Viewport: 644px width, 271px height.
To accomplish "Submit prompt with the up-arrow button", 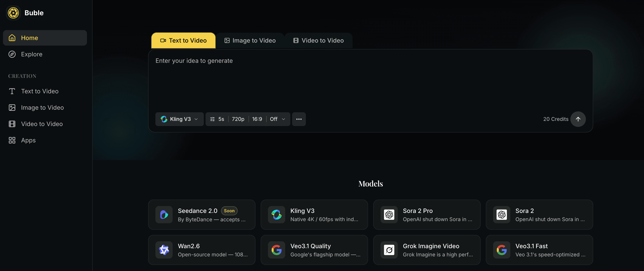I will [578, 119].
